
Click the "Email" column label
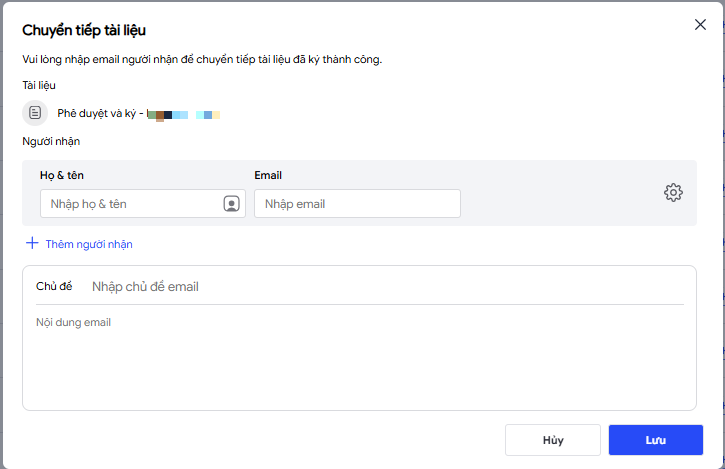tap(268, 175)
